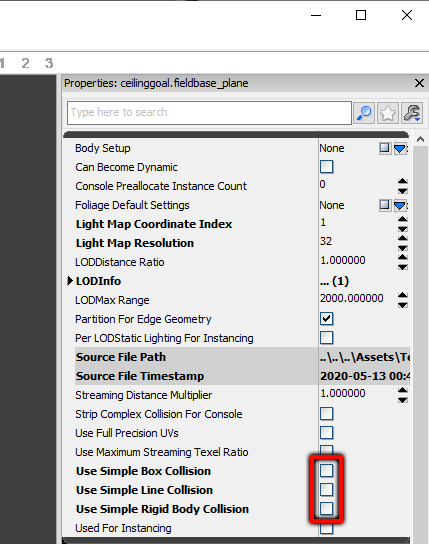This screenshot has height=544, width=429.
Task: Click the property search text field
Action: click(209, 113)
